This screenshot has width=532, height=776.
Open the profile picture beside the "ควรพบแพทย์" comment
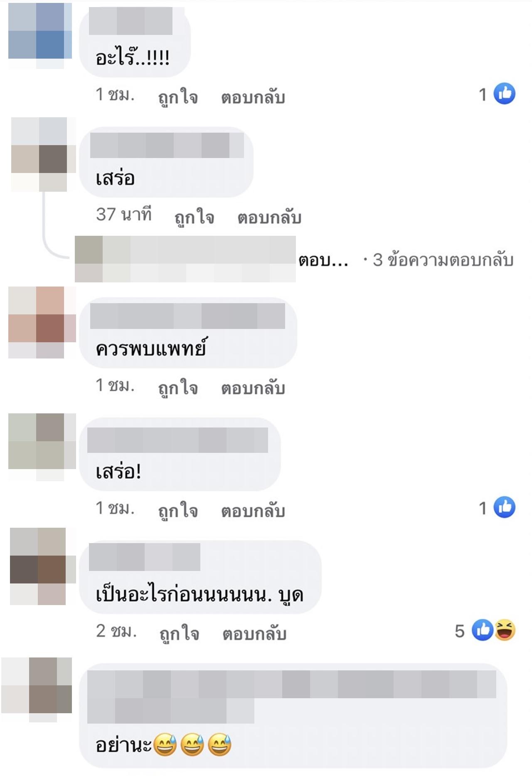(42, 322)
